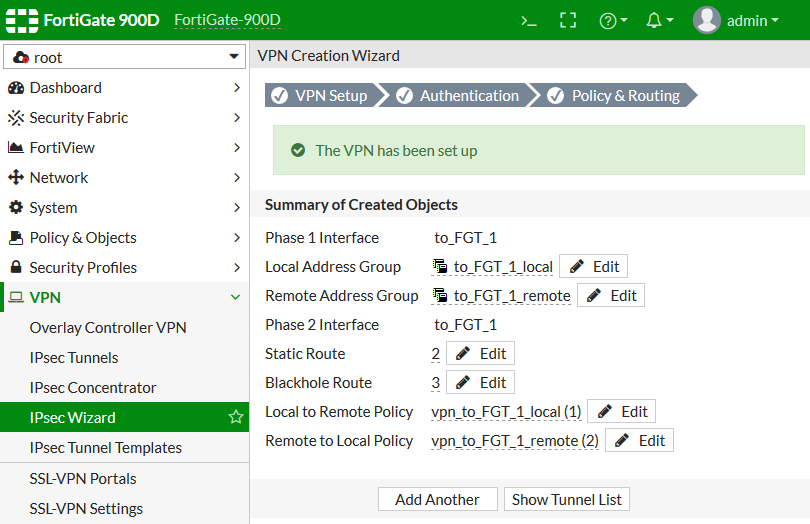Edit the Local Address Group
810x524 pixels.
coord(593,267)
